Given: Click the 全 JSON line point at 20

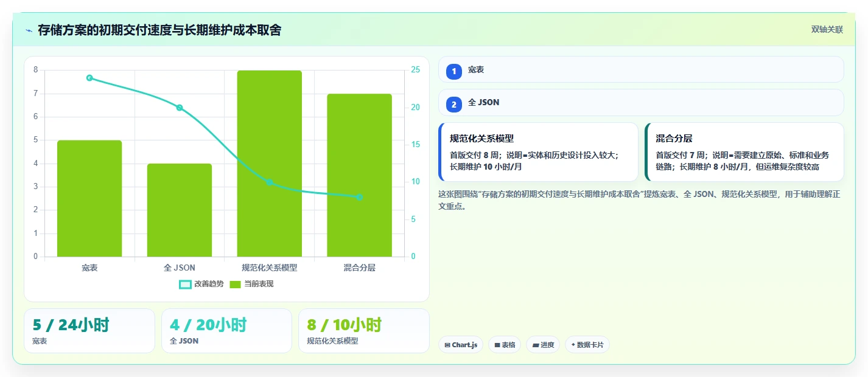Looking at the screenshot, I should 180,108.
